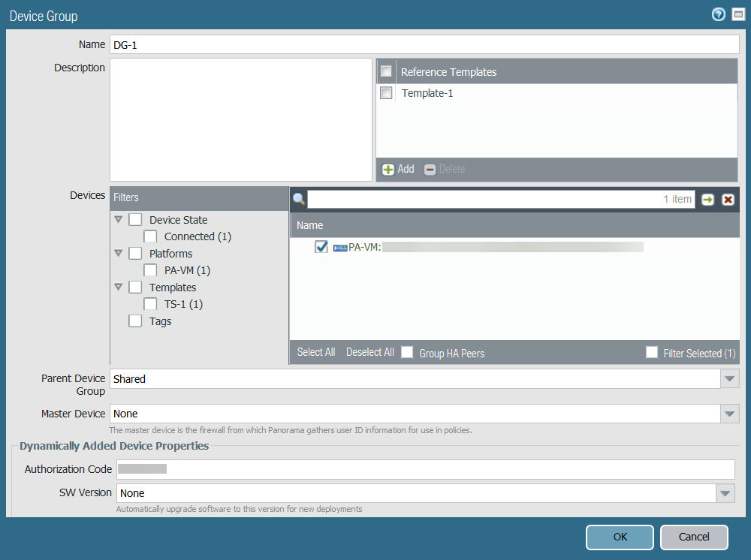Click the device search input field
This screenshot has height=560, width=751.
(x=501, y=199)
